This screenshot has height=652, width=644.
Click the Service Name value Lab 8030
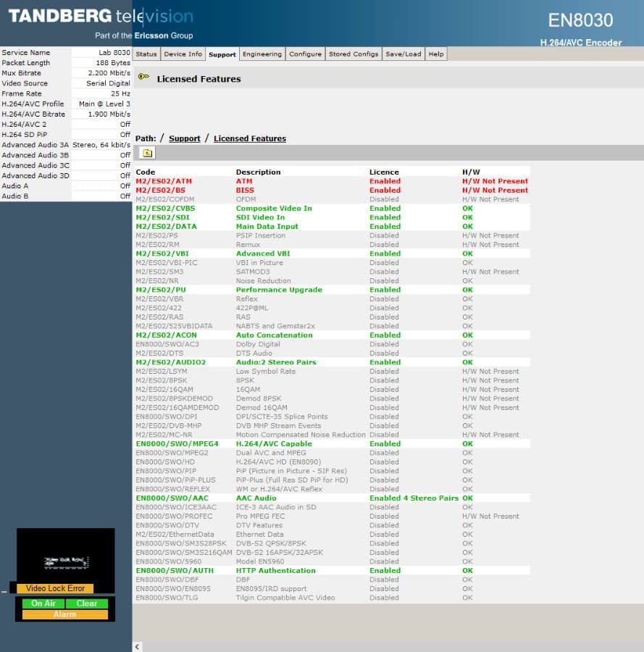click(114, 52)
